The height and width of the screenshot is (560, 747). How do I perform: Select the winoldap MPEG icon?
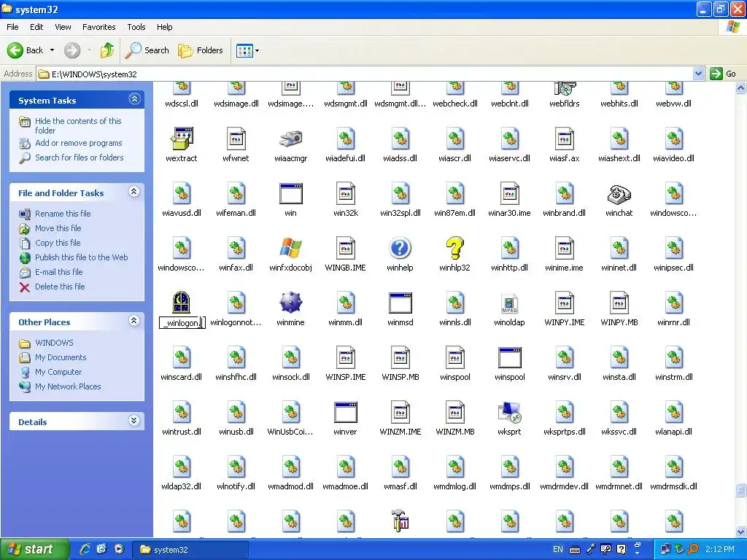point(509,303)
